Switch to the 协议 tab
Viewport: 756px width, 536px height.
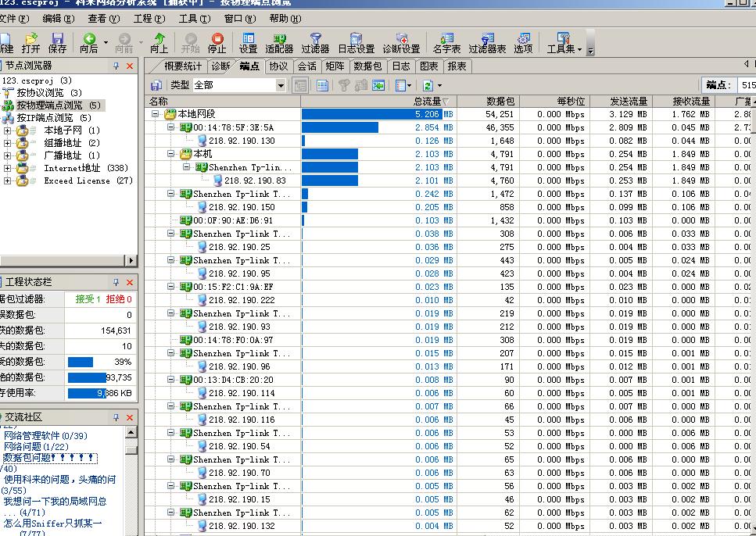(278, 66)
